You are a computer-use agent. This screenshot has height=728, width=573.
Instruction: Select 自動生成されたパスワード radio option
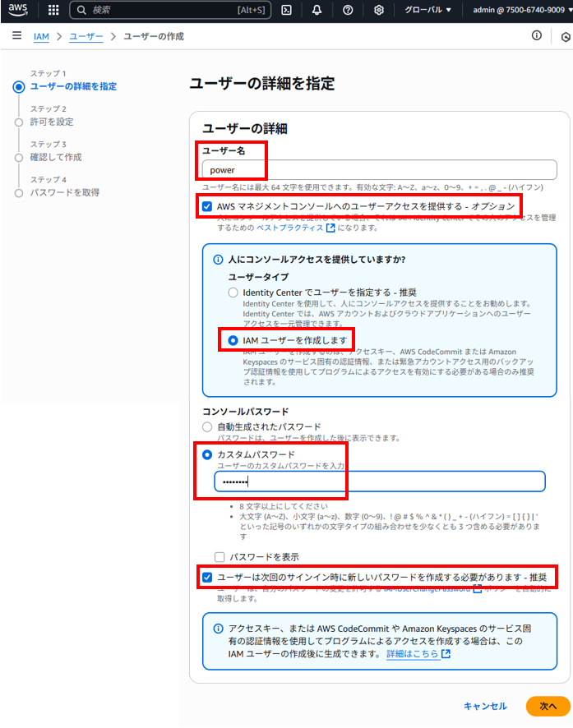207,426
